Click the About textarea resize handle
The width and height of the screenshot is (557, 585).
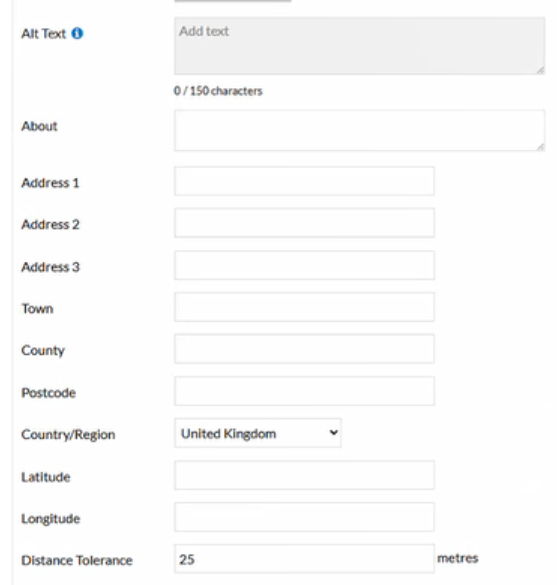(x=540, y=147)
